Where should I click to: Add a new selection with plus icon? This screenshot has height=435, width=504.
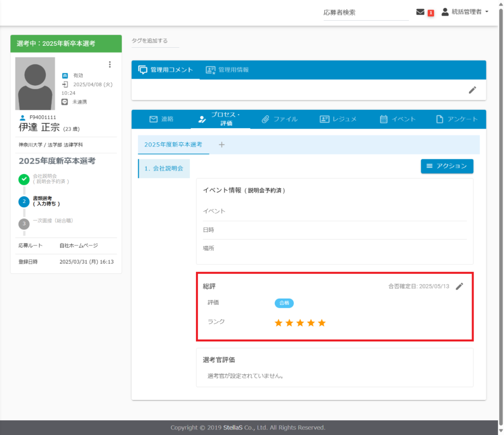[221, 145]
